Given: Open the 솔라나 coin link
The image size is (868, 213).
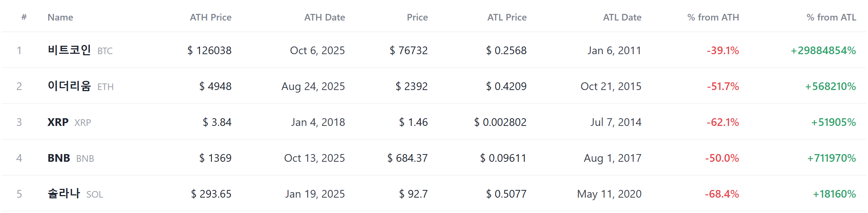Looking at the screenshot, I should [64, 193].
